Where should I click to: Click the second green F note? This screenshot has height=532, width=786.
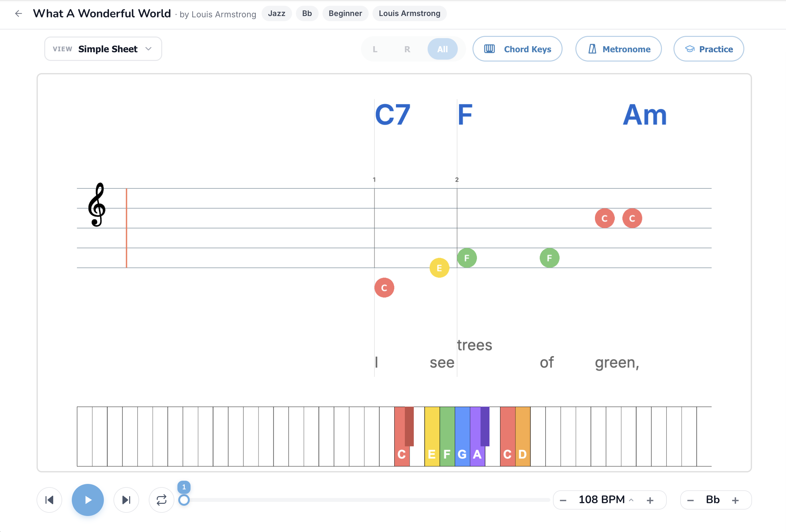pos(549,258)
